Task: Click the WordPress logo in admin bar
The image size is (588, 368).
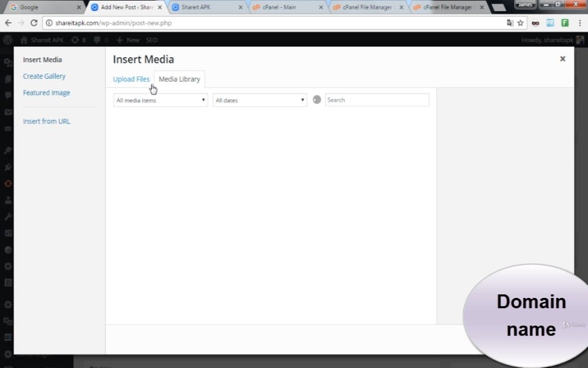Action: [x=8, y=40]
